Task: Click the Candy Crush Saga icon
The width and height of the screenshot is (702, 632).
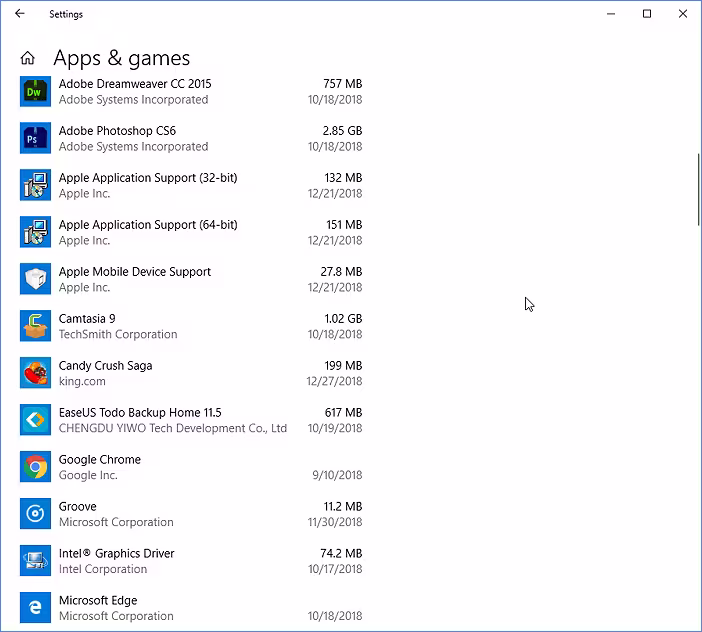Action: pyautogui.click(x=35, y=373)
